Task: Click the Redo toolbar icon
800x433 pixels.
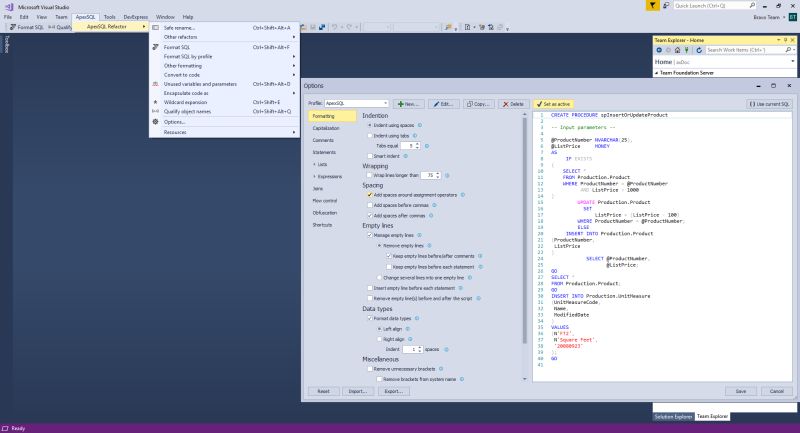Action: pos(349,27)
